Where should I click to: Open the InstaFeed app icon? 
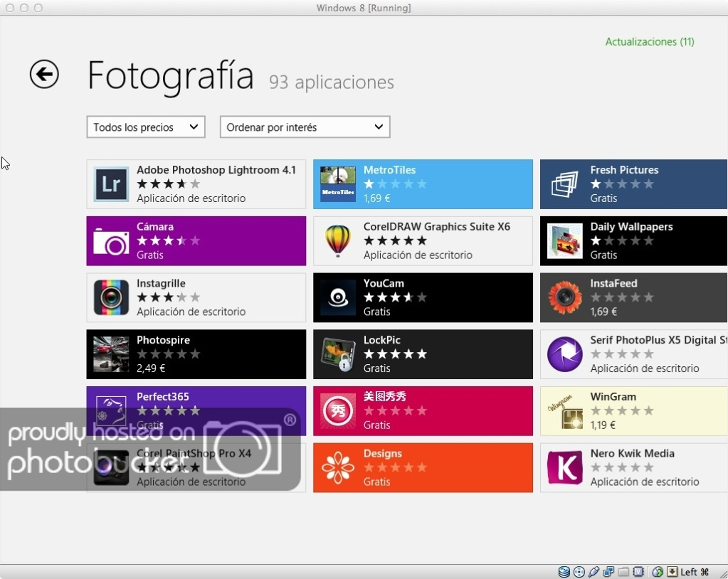click(564, 297)
